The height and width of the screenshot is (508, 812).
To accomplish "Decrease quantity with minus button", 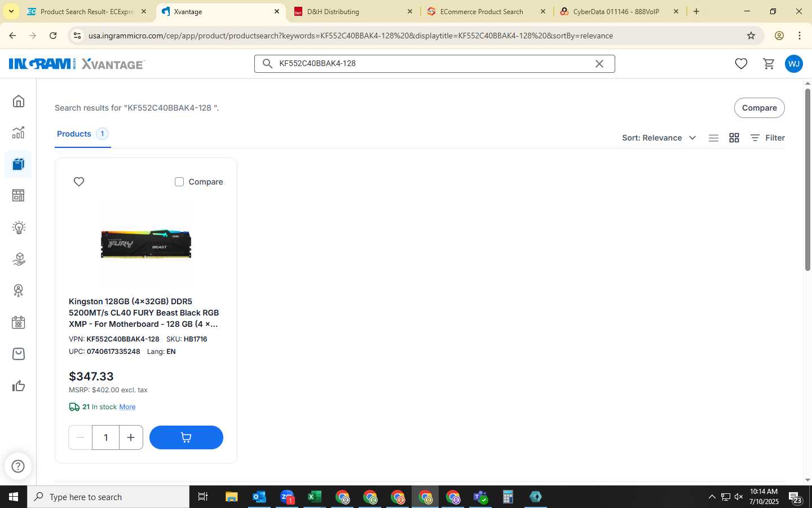I will pyautogui.click(x=80, y=437).
